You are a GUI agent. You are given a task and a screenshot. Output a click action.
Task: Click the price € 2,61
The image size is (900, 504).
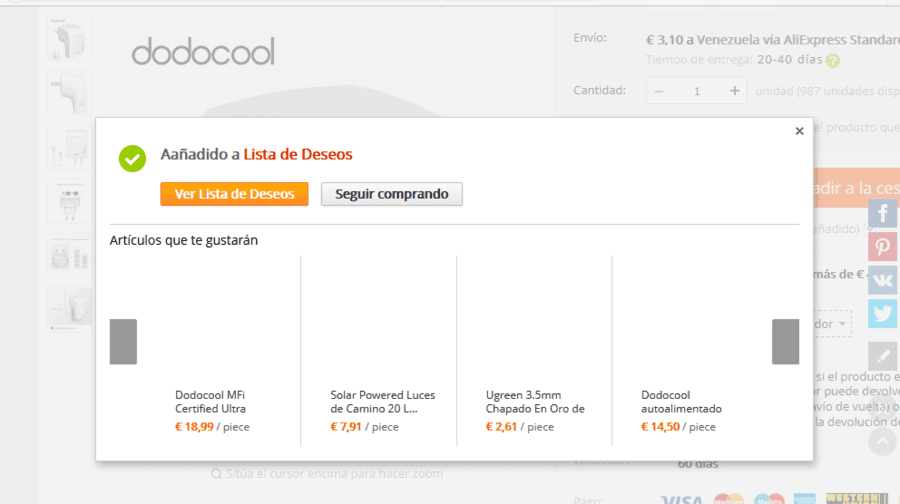tap(501, 427)
